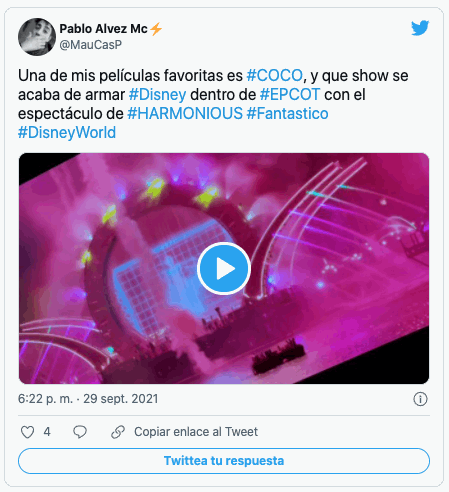Click the Twittea tu respuesta button
This screenshot has height=492, width=449.
[x=224, y=461]
